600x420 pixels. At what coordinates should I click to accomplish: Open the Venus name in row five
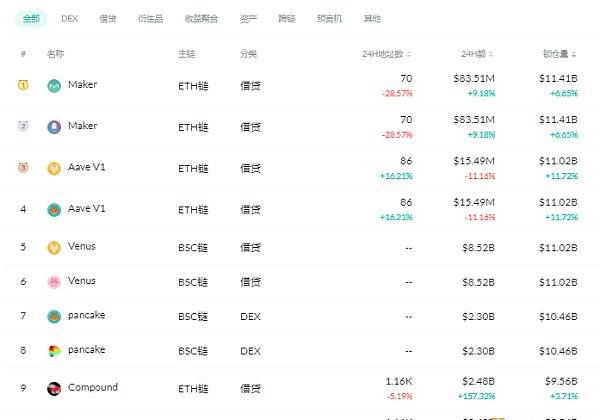coord(82,246)
